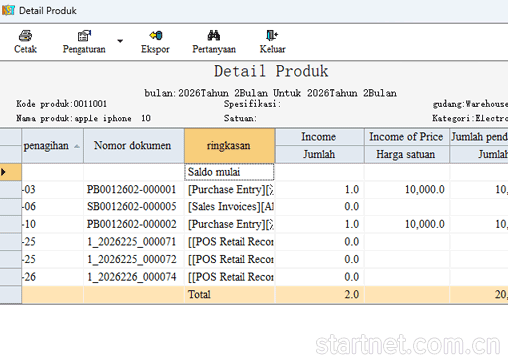Image resolution: width=508 pixels, height=361 pixels.
Task: Click the Keluar exit door icon
Action: 272,35
